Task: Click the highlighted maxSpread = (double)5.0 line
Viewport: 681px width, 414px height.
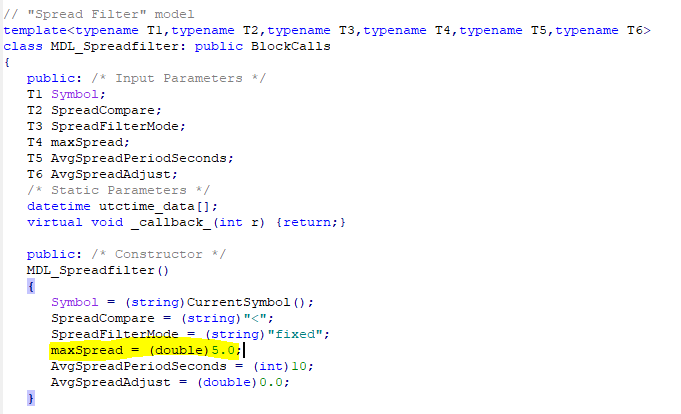Action: coord(146,351)
